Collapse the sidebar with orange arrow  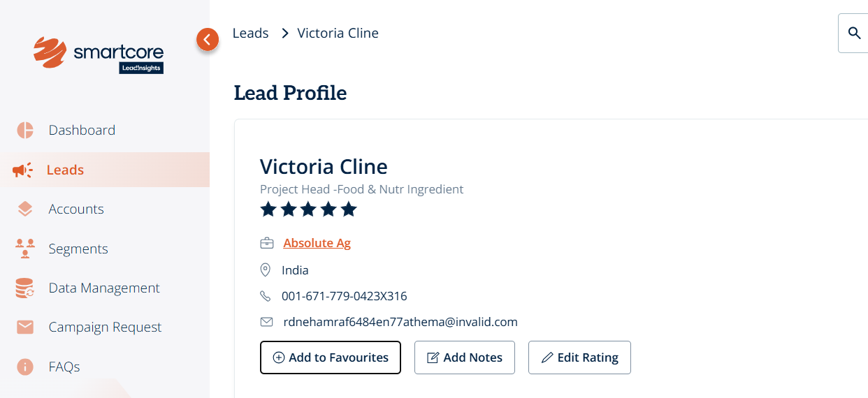(x=207, y=40)
